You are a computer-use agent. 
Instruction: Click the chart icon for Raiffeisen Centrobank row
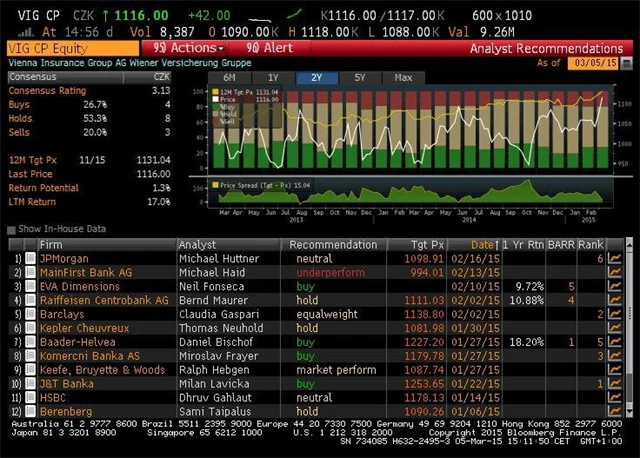click(615, 300)
